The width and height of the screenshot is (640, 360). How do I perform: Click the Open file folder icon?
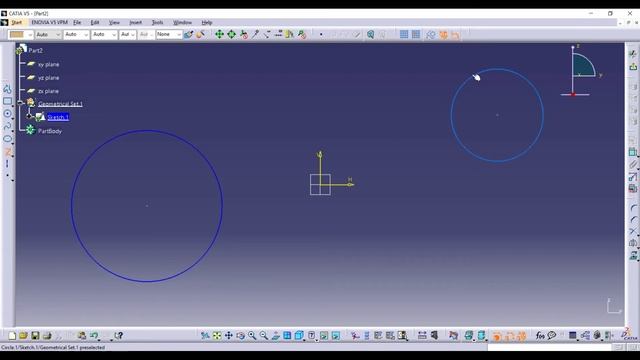pos(23,336)
